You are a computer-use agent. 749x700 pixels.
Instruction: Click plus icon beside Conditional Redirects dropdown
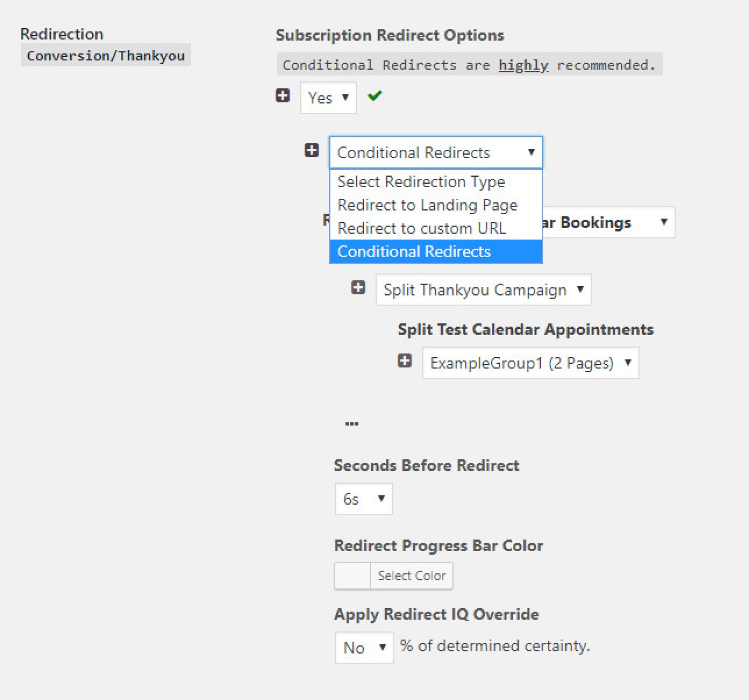312,150
